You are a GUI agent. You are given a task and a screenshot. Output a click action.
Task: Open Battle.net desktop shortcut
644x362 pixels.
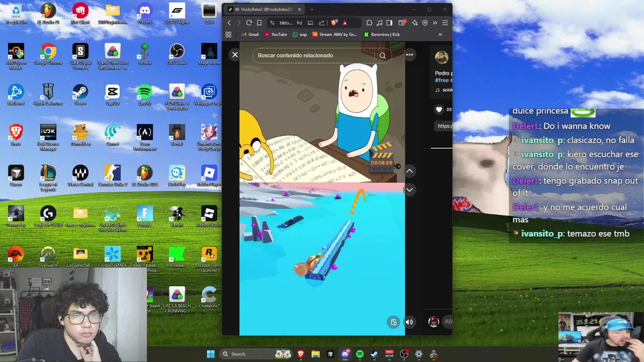(16, 95)
